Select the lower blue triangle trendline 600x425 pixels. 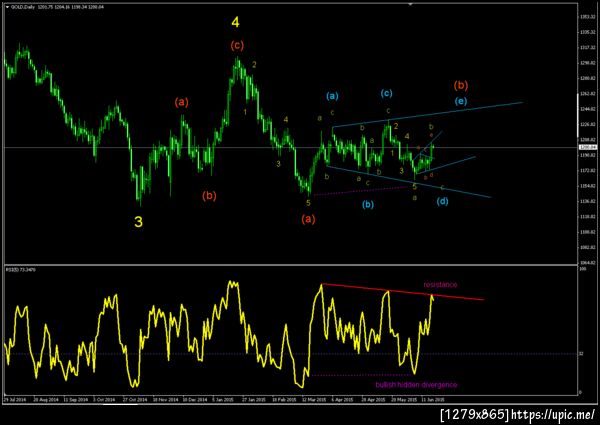click(x=408, y=181)
